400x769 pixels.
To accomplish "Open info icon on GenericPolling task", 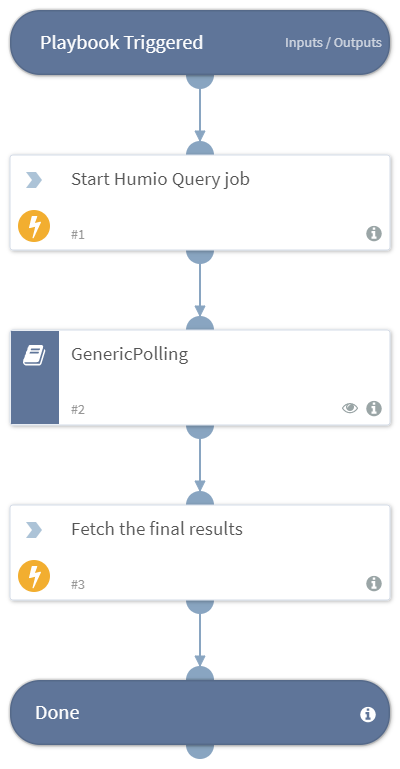I will pos(374,408).
